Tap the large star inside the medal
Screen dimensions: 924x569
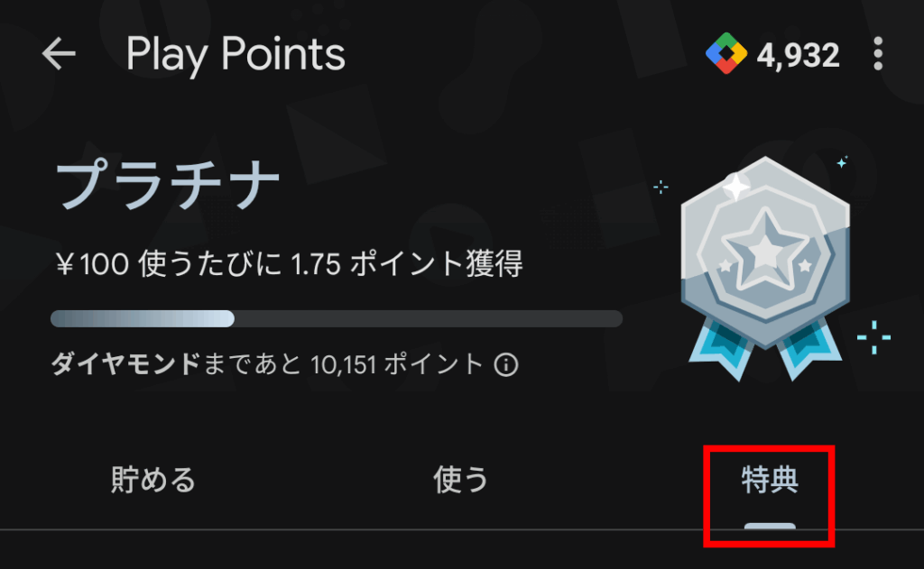click(765, 250)
